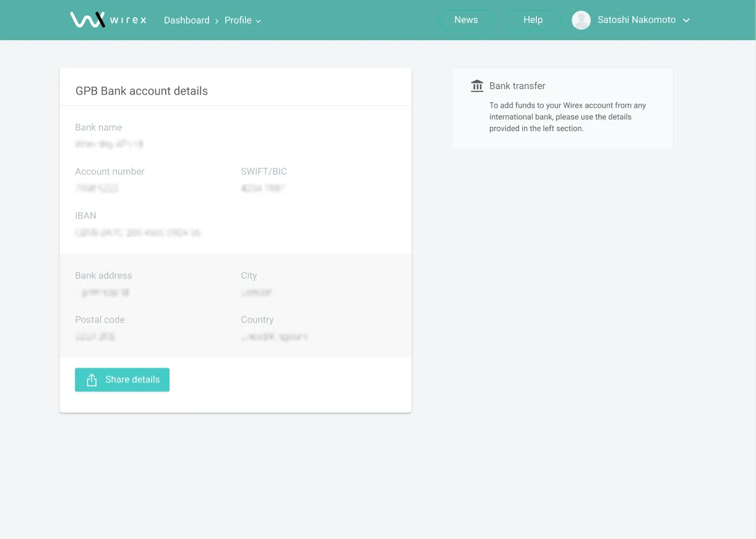756x539 pixels.
Task: Expand the chevron next to the username
Action: [x=686, y=20]
